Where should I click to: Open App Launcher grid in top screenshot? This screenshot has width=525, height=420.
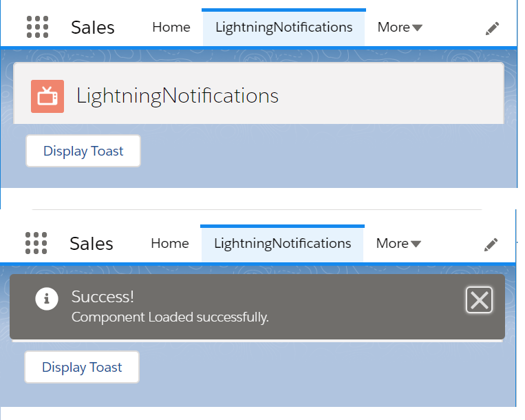click(x=37, y=27)
